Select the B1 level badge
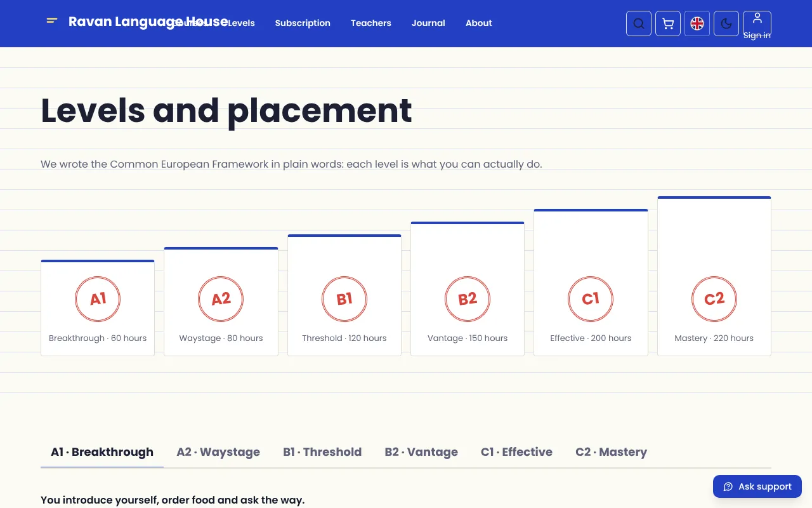 click(344, 298)
